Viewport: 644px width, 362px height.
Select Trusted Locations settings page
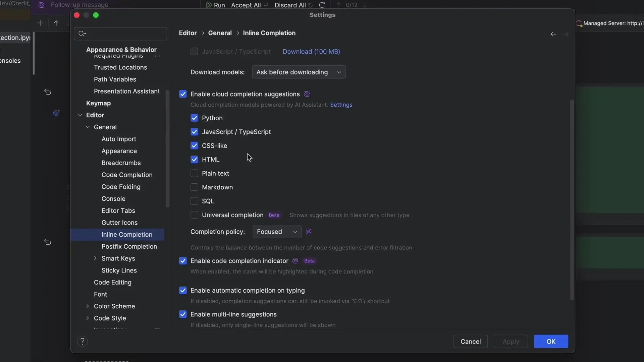pos(120,67)
